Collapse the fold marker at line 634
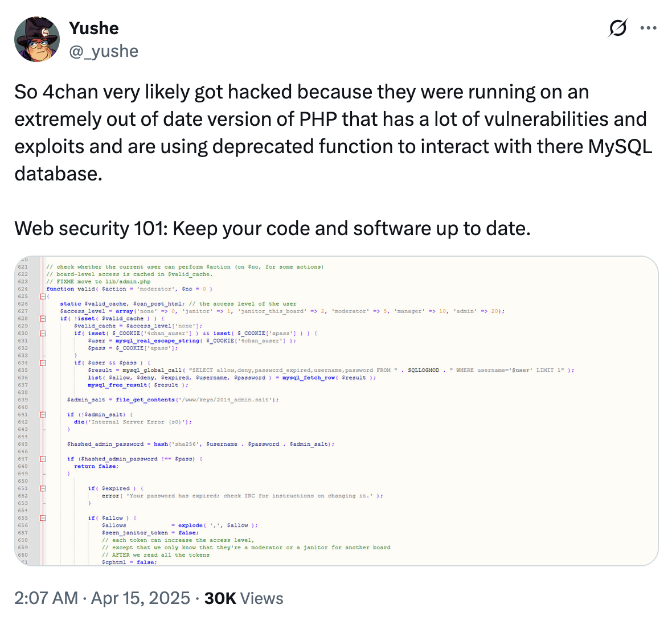 (43, 363)
